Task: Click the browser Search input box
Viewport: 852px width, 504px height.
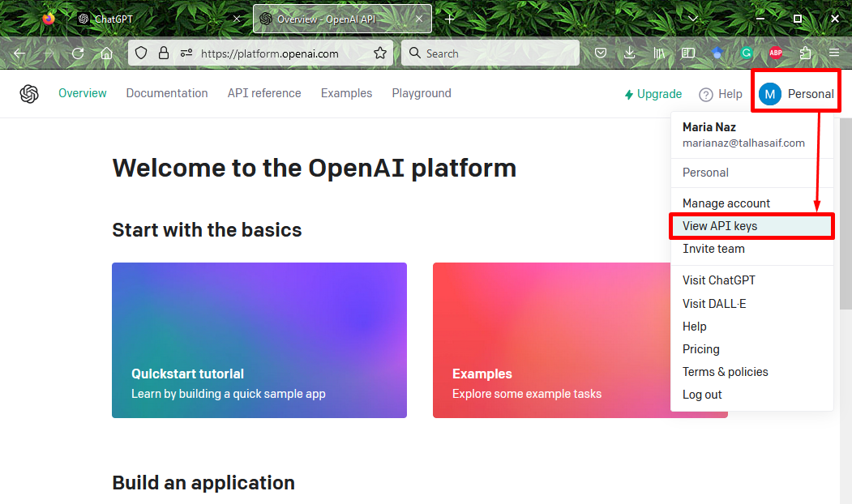Action: tap(490, 53)
